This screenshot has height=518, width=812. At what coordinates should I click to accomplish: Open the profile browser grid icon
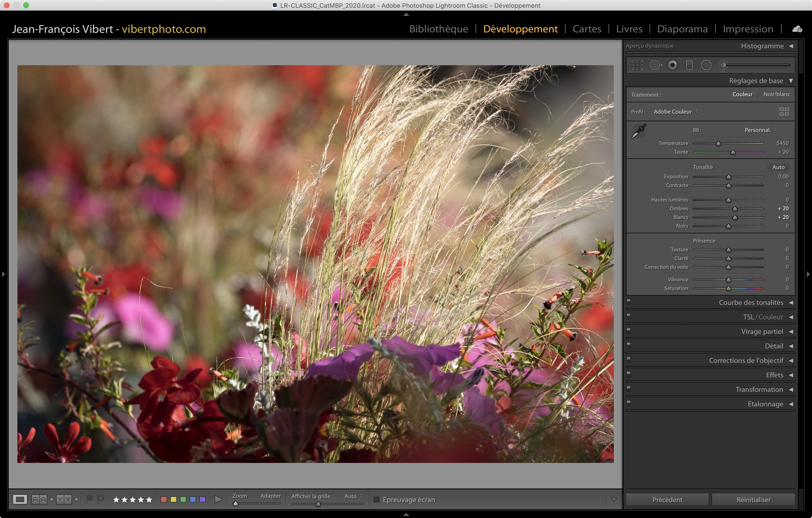point(784,112)
